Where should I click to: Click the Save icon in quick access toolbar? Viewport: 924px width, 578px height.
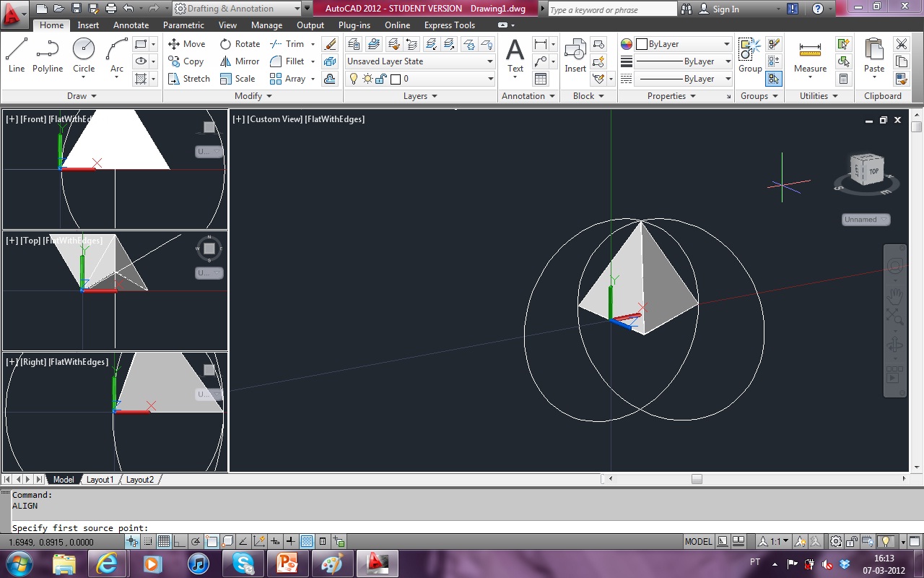point(77,9)
